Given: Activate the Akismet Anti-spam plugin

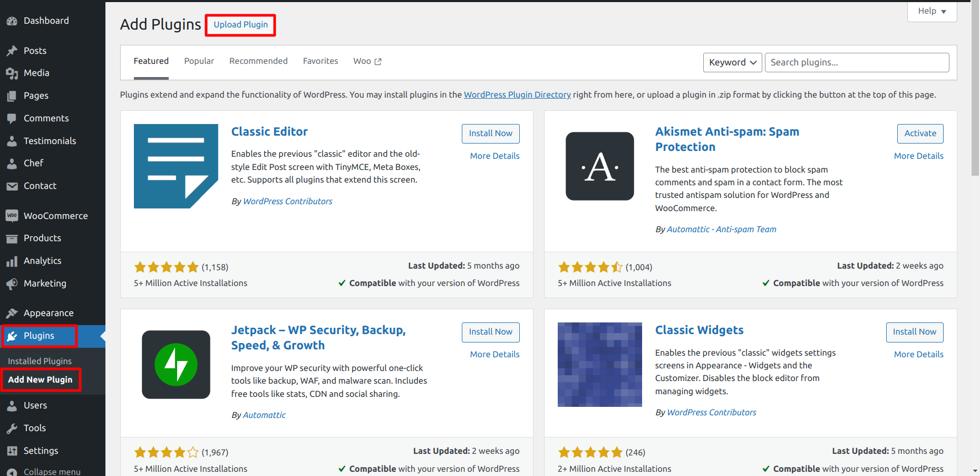Looking at the screenshot, I should tap(920, 134).
